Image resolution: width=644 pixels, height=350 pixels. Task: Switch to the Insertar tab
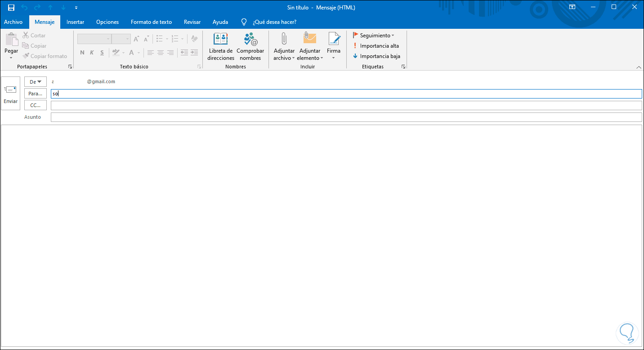(x=75, y=22)
